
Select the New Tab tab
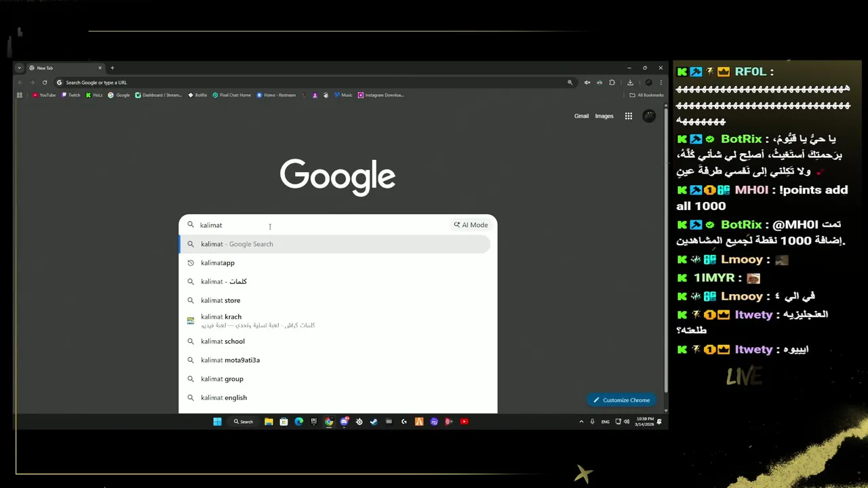66,68
